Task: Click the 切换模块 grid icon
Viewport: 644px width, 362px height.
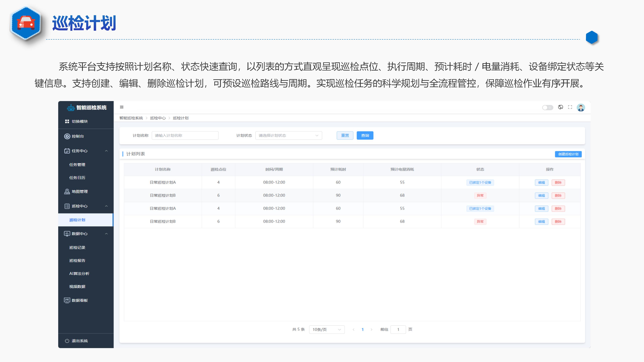Action: click(x=67, y=121)
